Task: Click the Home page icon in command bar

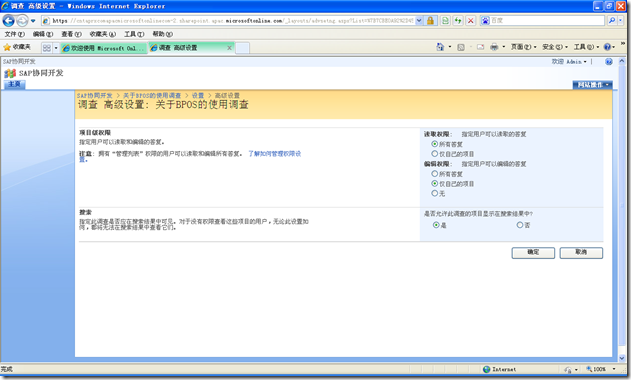Action: click(x=440, y=47)
